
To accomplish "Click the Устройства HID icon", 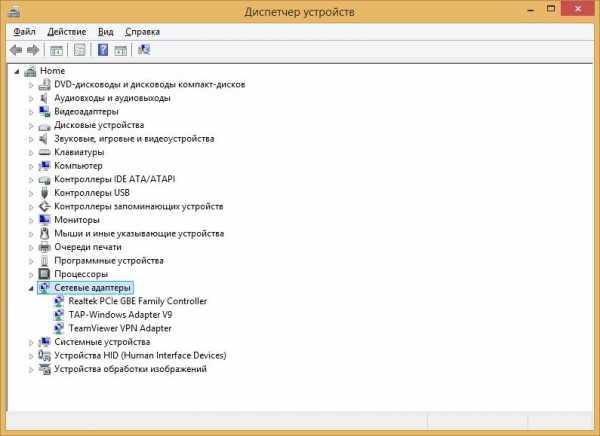I will pos(44,356).
